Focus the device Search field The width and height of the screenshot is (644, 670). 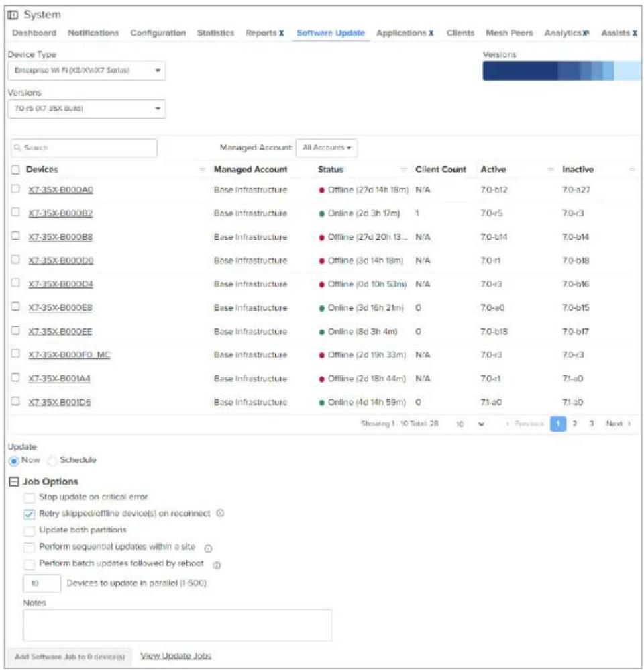click(84, 148)
